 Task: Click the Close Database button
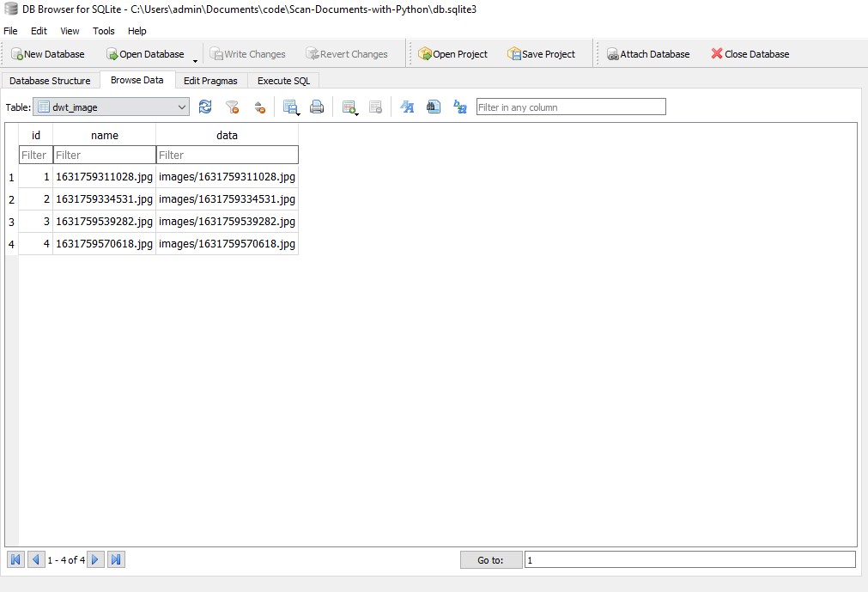click(x=750, y=54)
